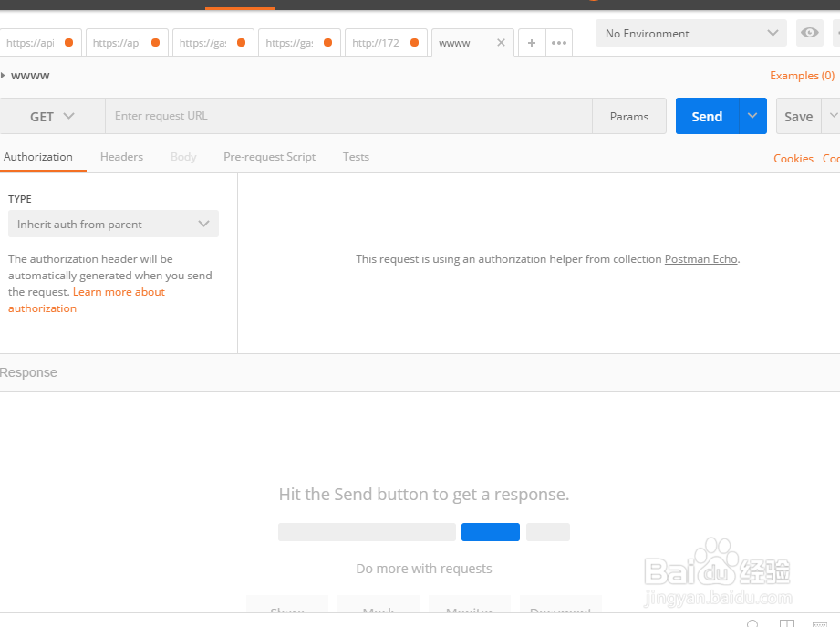Click the Params button
Screen dimensions: 840x627
629,116
